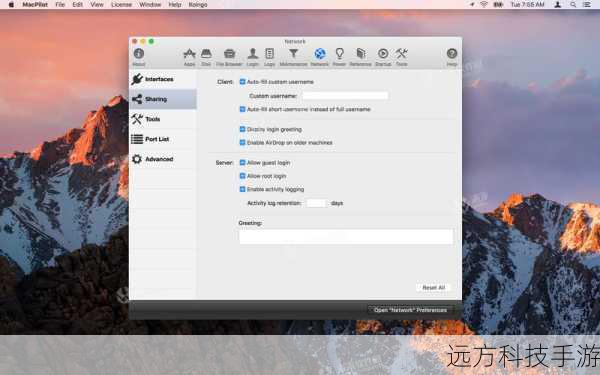The height and width of the screenshot is (375, 600).
Task: Open the File menu
Action: pos(60,5)
